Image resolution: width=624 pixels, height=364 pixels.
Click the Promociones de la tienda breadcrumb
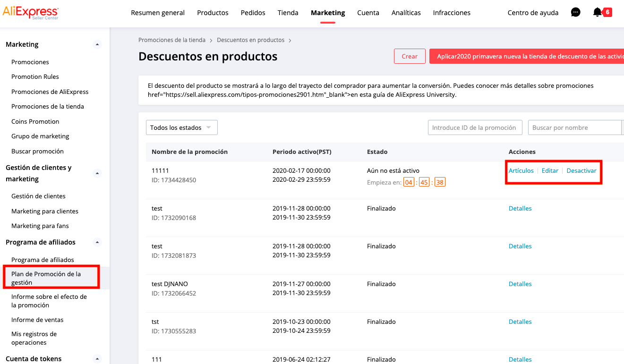[x=172, y=40]
